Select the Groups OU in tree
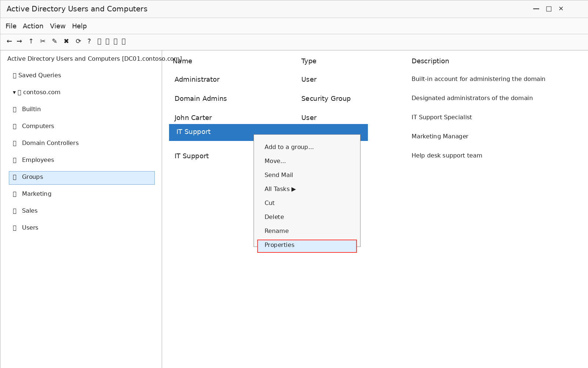The image size is (588, 368). coord(82,178)
